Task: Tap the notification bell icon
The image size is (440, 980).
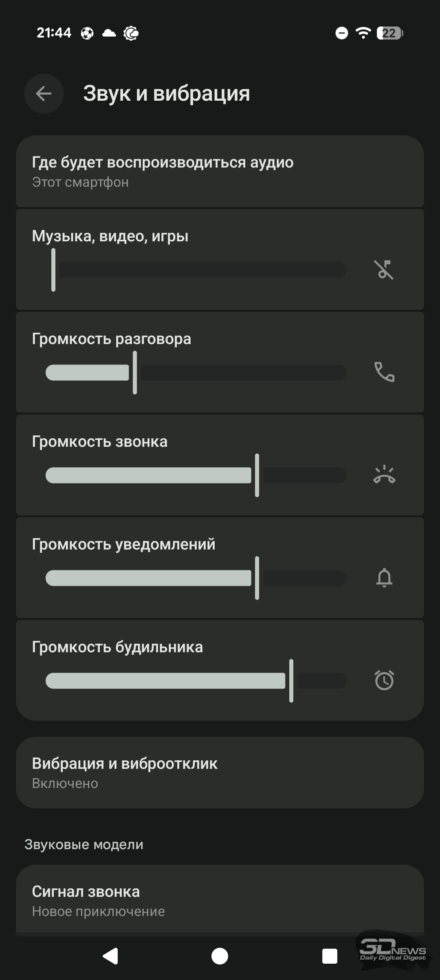Action: (x=384, y=578)
